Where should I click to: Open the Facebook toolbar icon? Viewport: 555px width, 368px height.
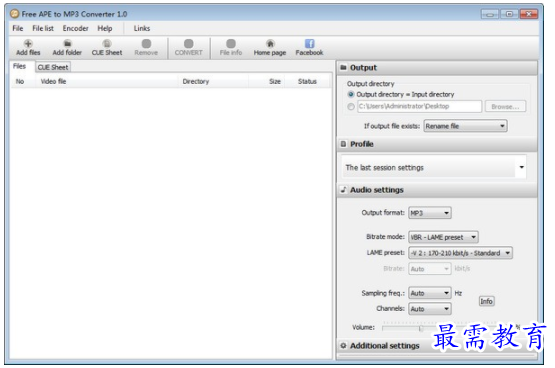(x=309, y=47)
